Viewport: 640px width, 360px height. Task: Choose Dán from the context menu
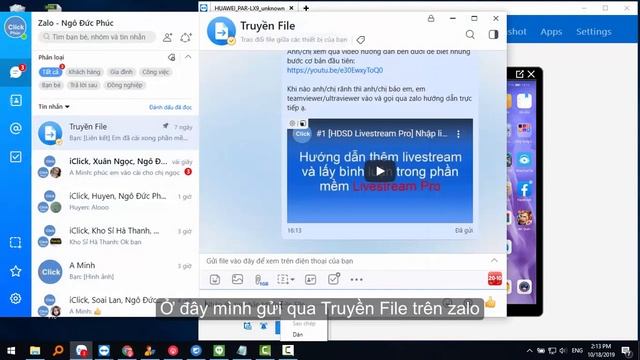click(298, 335)
